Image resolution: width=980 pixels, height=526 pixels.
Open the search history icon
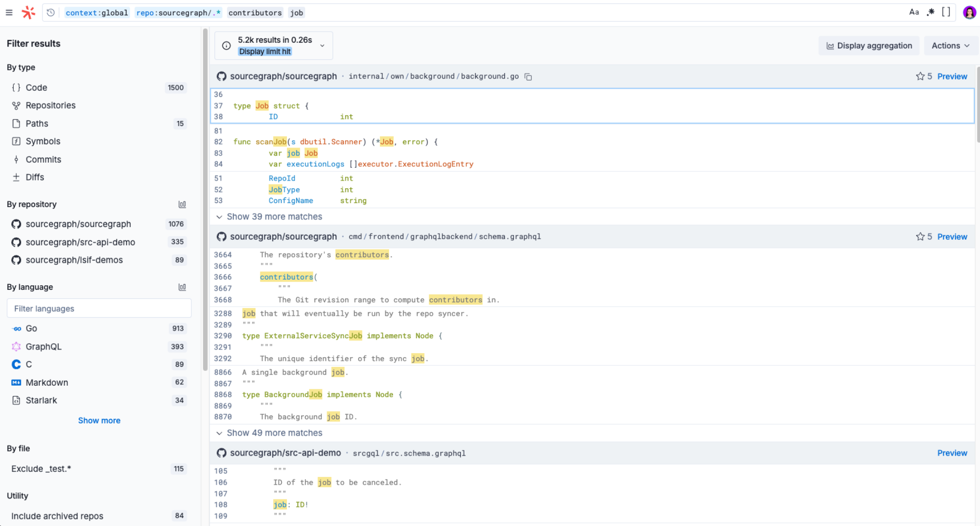50,12
